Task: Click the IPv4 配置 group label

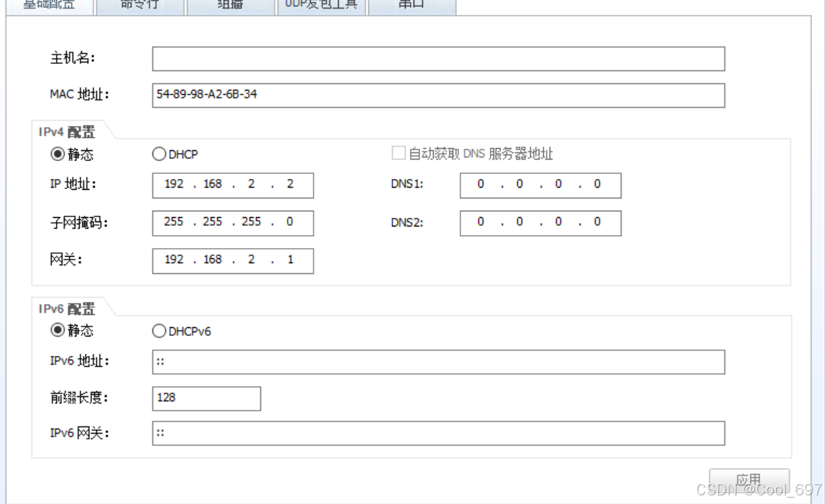Action: coord(67,132)
